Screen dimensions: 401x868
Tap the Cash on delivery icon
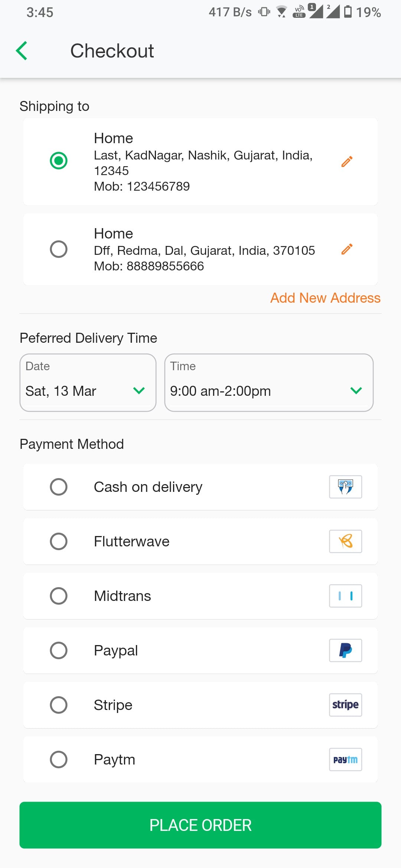click(345, 487)
